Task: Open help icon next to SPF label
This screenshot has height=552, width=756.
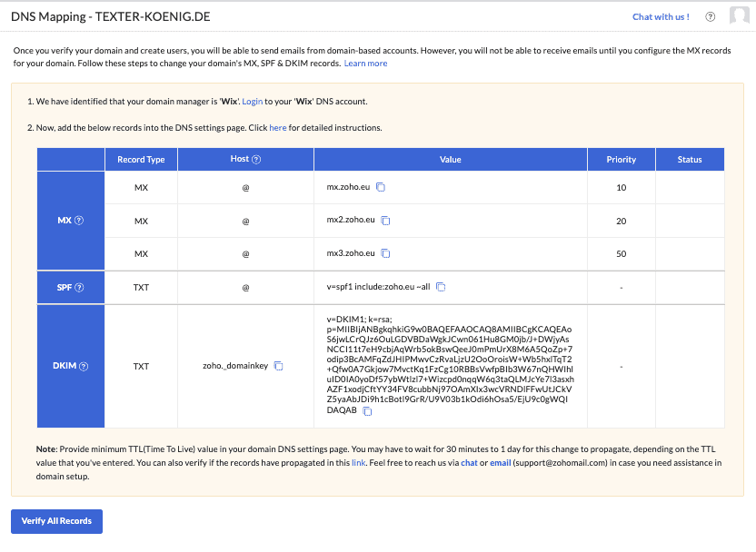Action: pyautogui.click(x=79, y=288)
